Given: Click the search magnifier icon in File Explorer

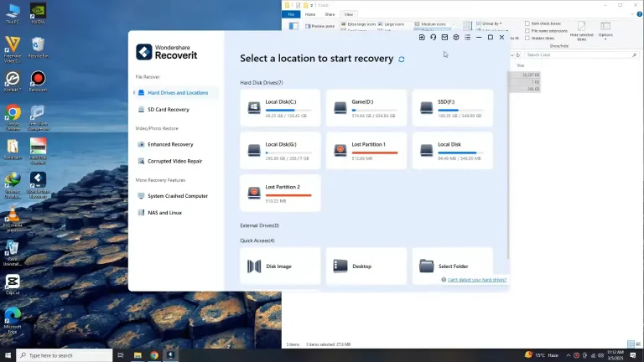Looking at the screenshot, I should (x=635, y=55).
